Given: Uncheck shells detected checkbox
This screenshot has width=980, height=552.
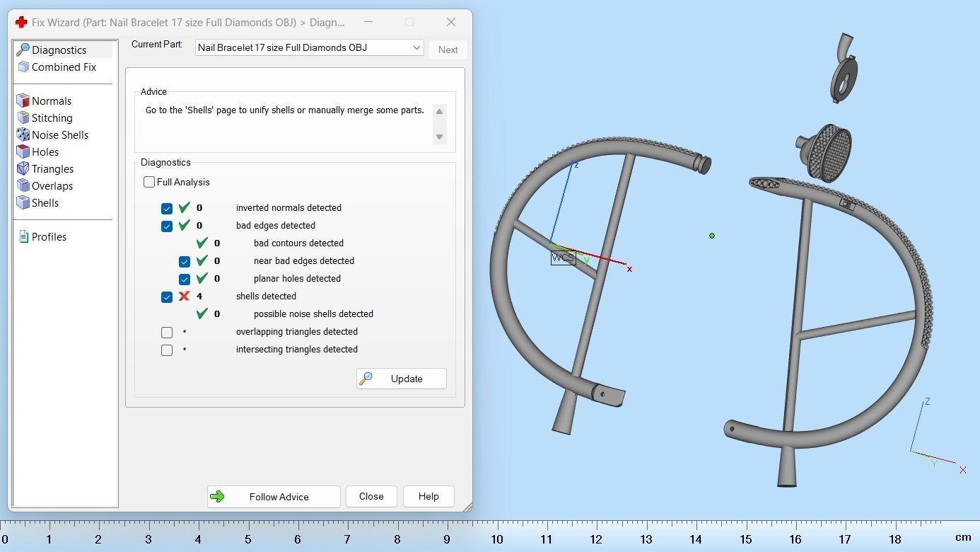Looking at the screenshot, I should click(x=167, y=297).
